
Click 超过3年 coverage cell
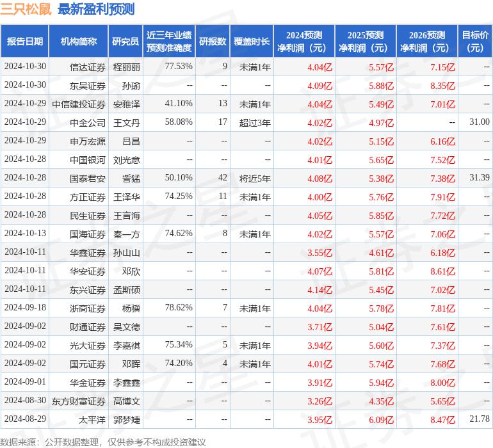pos(255,123)
